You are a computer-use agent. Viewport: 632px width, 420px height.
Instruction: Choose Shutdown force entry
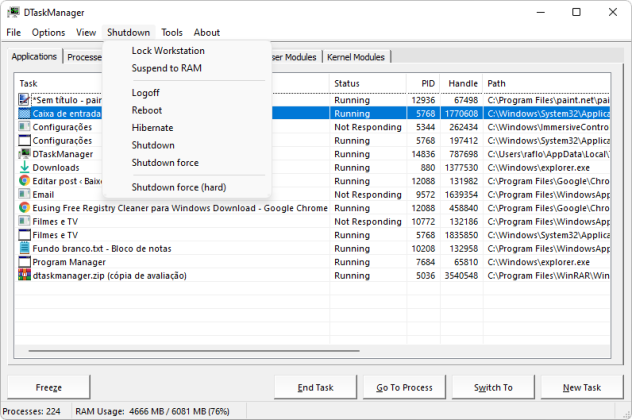[x=165, y=162]
